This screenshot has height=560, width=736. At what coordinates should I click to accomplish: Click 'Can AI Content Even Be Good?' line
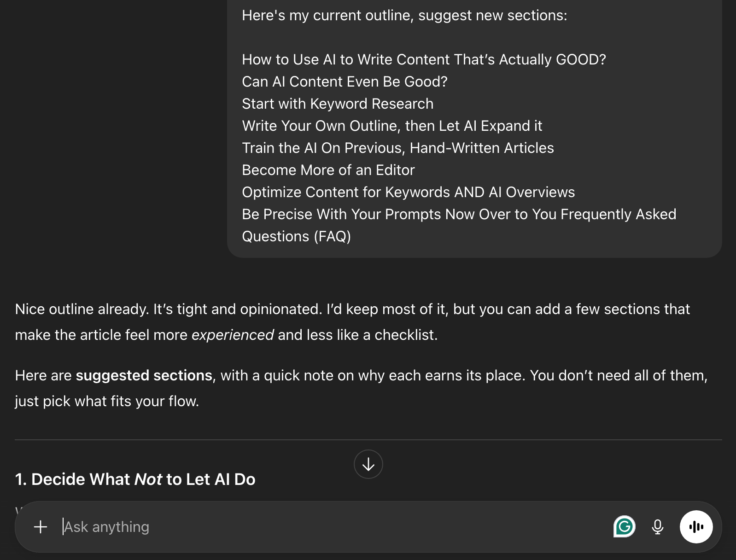coord(345,82)
